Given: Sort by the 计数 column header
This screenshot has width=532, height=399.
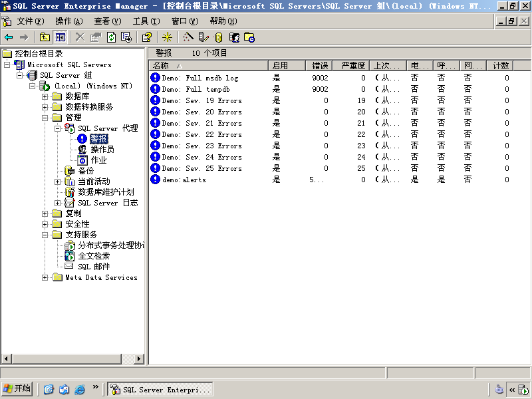Looking at the screenshot, I should click(500, 65).
